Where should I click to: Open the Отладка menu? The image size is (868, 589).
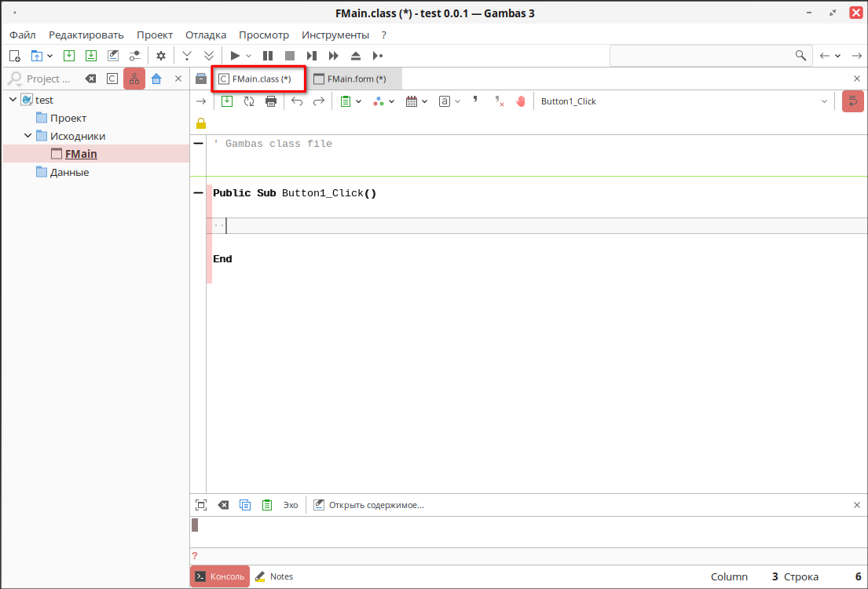[206, 35]
